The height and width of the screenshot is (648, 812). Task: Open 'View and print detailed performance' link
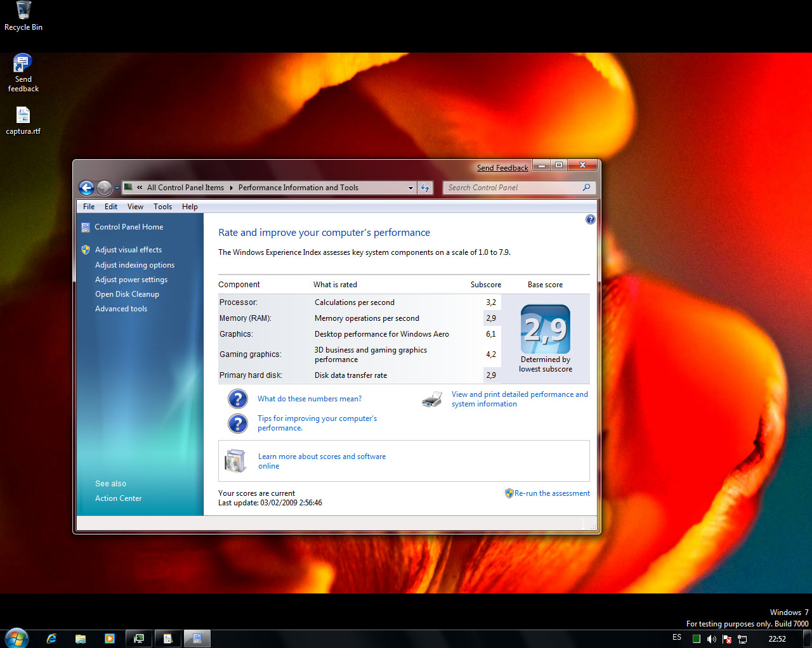(x=520, y=399)
